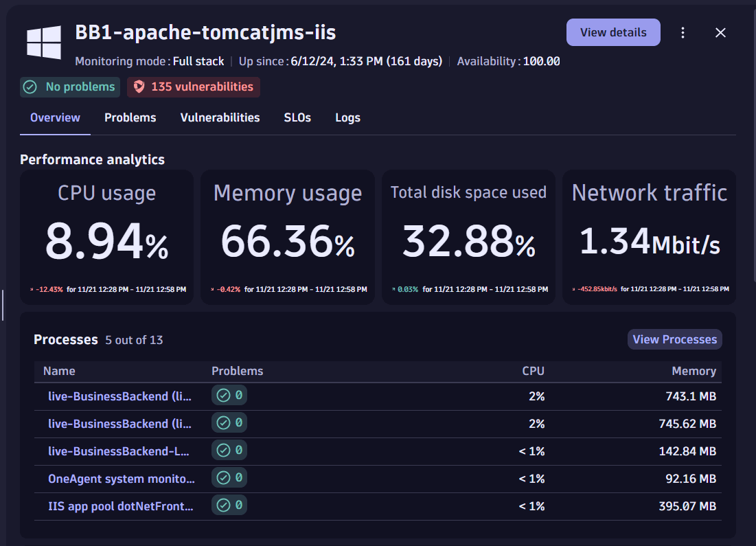Click the vulnerabilities shield icon
756x546 pixels.
(x=139, y=87)
